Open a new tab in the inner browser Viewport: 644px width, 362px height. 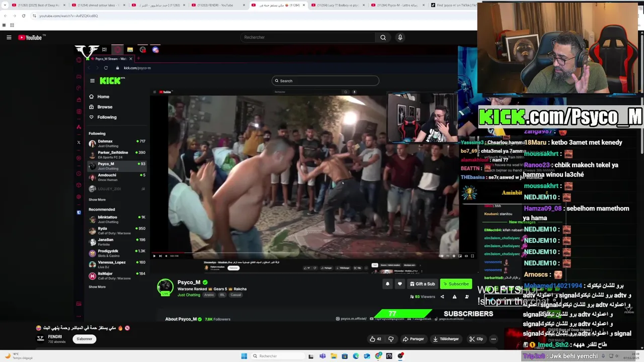click(138, 59)
